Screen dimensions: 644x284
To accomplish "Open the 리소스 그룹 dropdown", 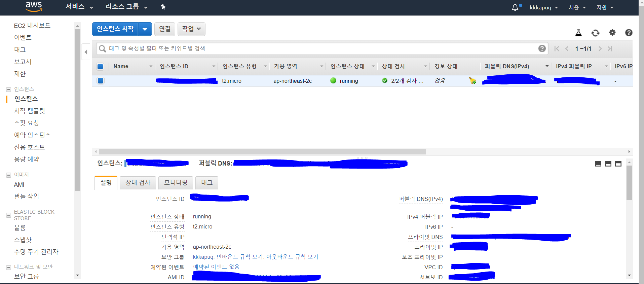I will pos(126,7).
